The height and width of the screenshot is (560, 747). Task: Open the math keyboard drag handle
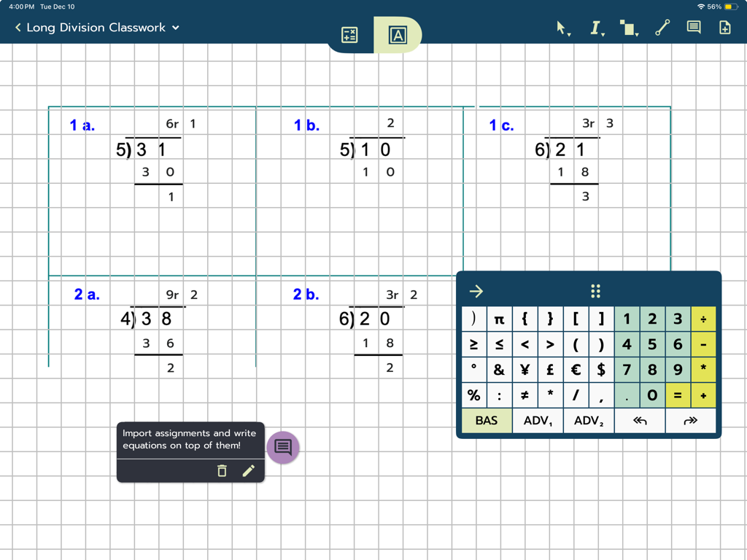tap(595, 291)
